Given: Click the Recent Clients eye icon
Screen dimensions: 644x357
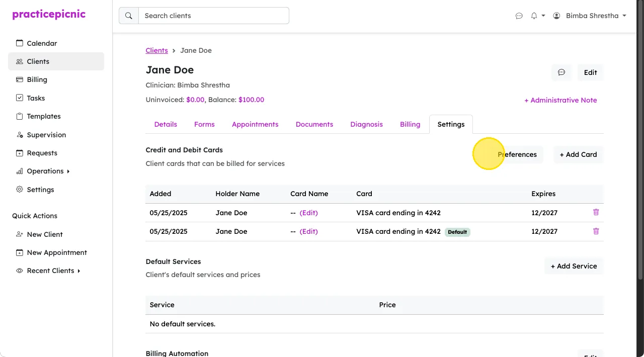Looking at the screenshot, I should pos(20,271).
